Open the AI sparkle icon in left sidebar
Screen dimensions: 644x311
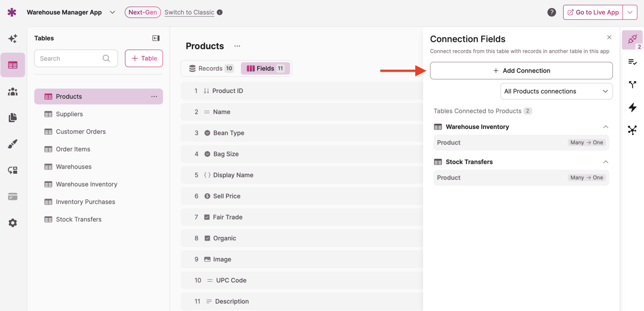coord(12,39)
